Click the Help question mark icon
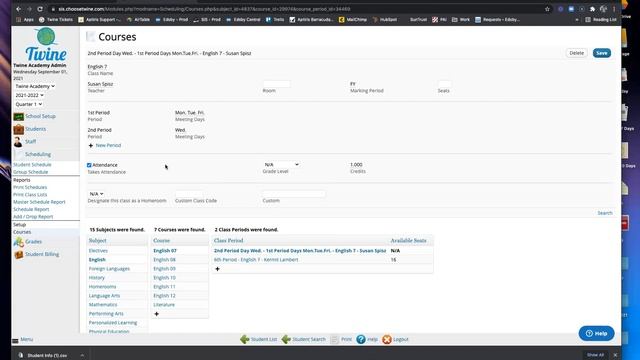This screenshot has height=360, width=640. 361,339
